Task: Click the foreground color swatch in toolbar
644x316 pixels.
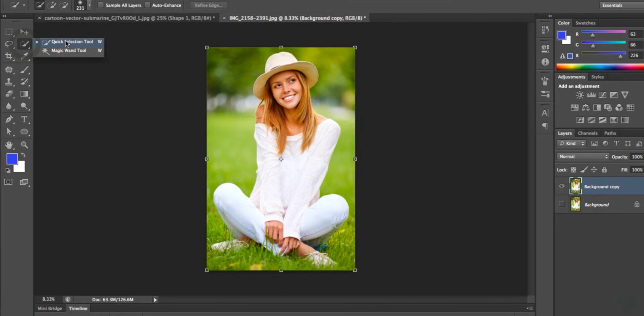Action: pyautogui.click(x=12, y=159)
